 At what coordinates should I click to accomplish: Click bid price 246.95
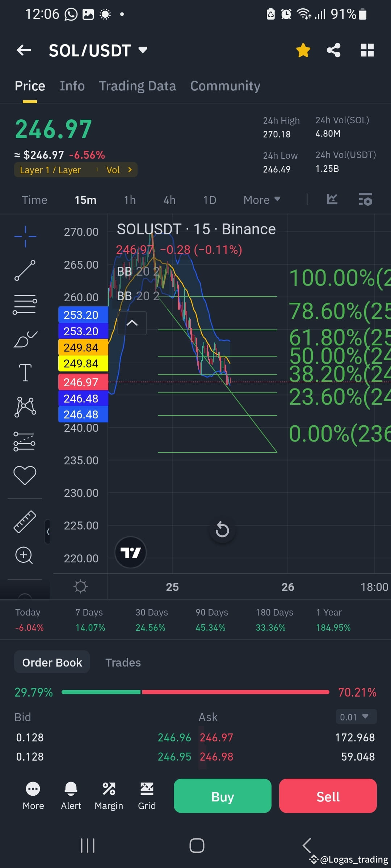pos(174,757)
